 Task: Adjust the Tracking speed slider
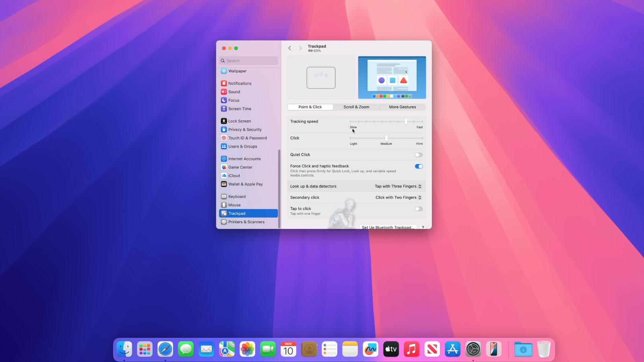click(386, 121)
